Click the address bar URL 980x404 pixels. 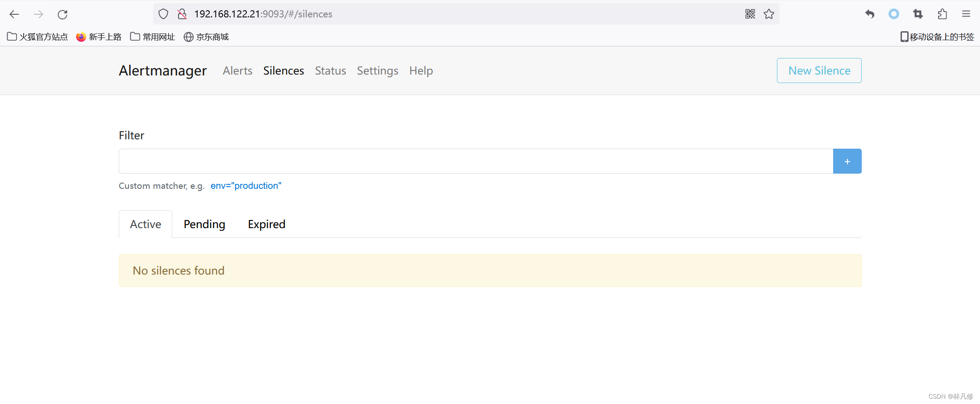click(263, 14)
